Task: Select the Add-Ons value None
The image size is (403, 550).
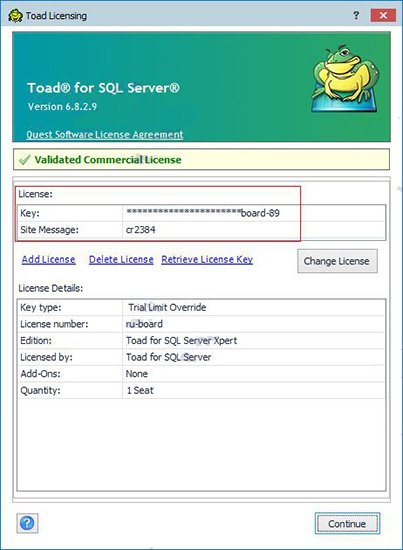Action: click(137, 374)
